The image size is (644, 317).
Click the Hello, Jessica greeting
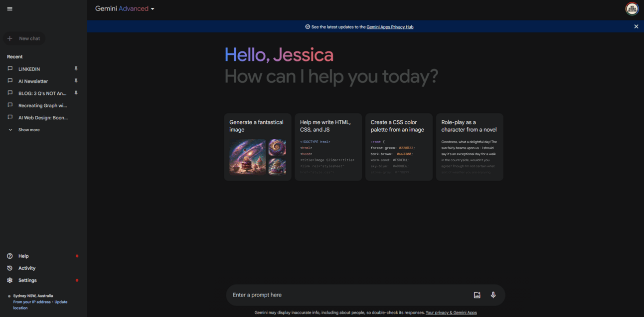pos(279,55)
